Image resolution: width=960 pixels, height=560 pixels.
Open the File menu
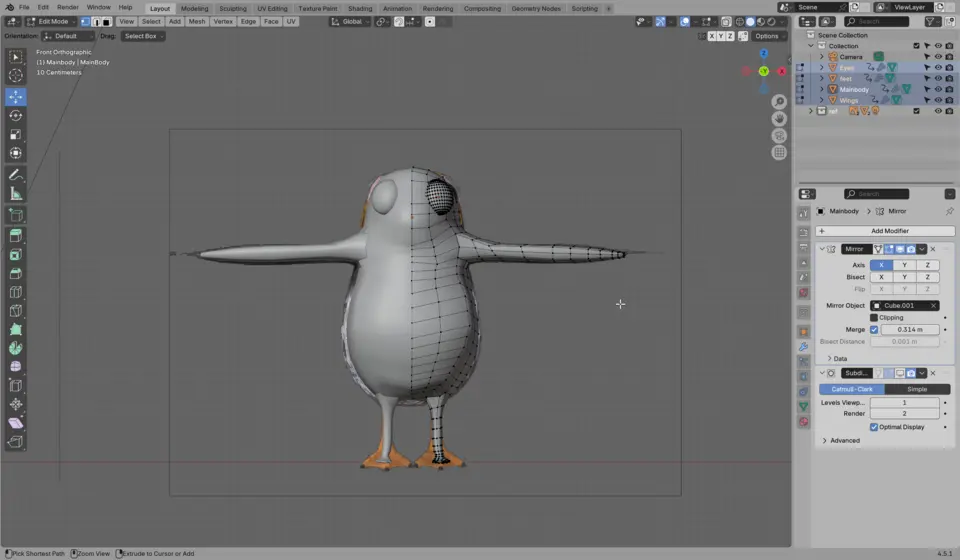pyautogui.click(x=24, y=7)
